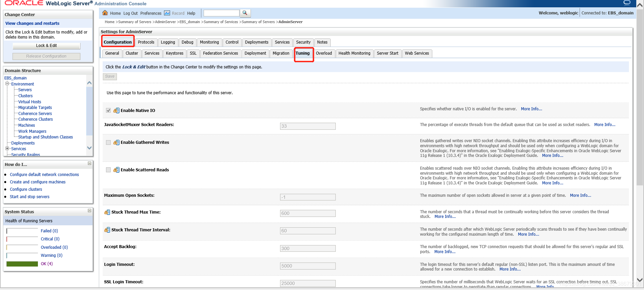Select the Overload subtab
644x290 pixels.
[x=324, y=53]
